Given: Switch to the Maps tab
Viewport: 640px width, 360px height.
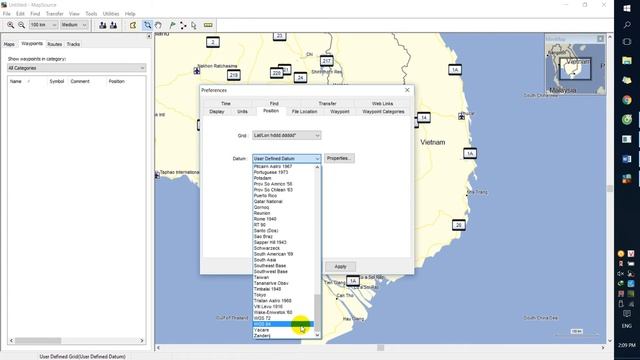Looking at the screenshot, I should 9,44.
